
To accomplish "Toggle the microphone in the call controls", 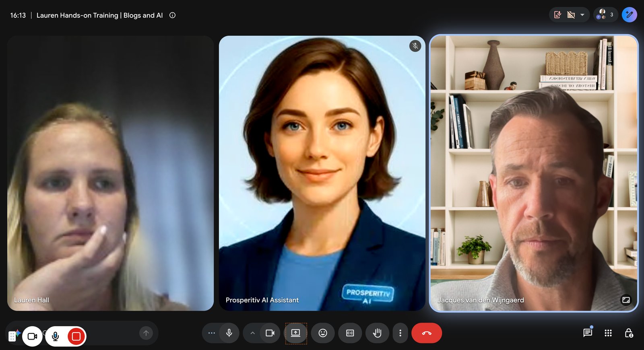I will [x=229, y=333].
